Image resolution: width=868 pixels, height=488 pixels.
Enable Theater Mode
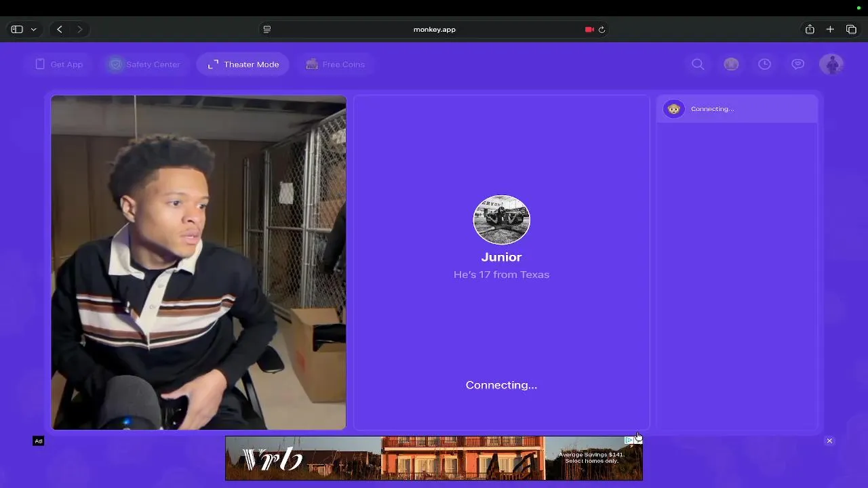[x=243, y=64]
